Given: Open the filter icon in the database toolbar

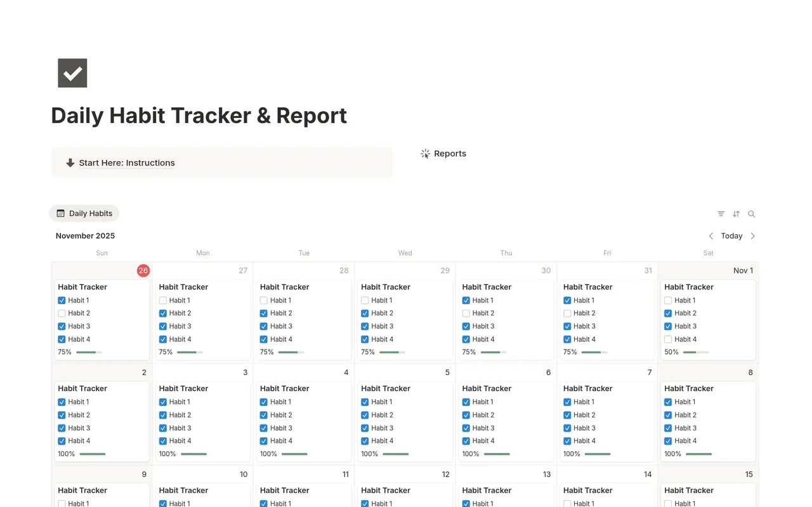Looking at the screenshot, I should click(721, 214).
